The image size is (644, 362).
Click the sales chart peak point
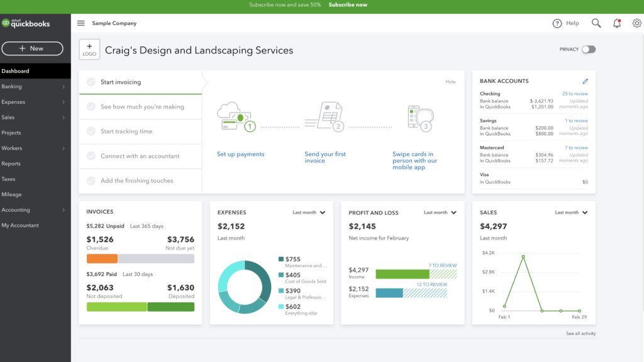[523, 257]
